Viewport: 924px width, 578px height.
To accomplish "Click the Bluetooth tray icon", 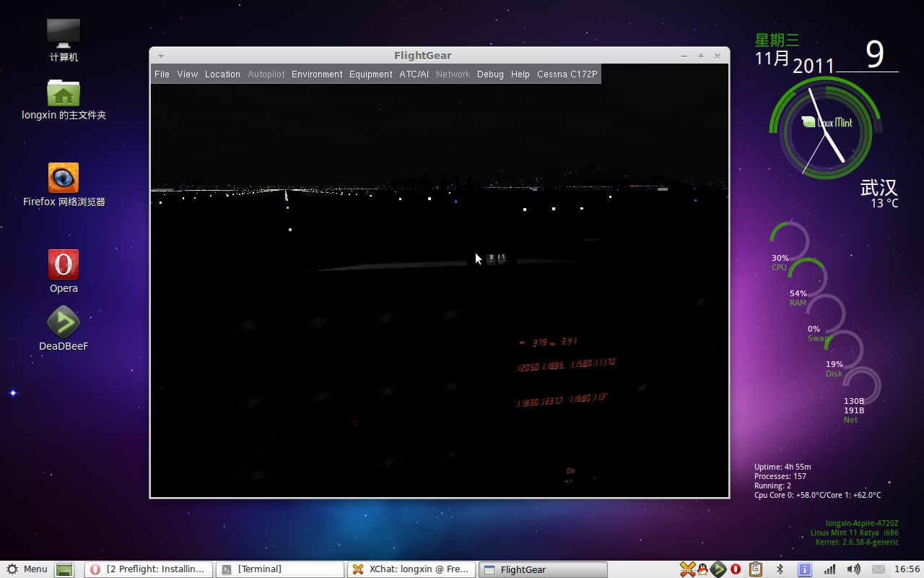I will (780, 569).
